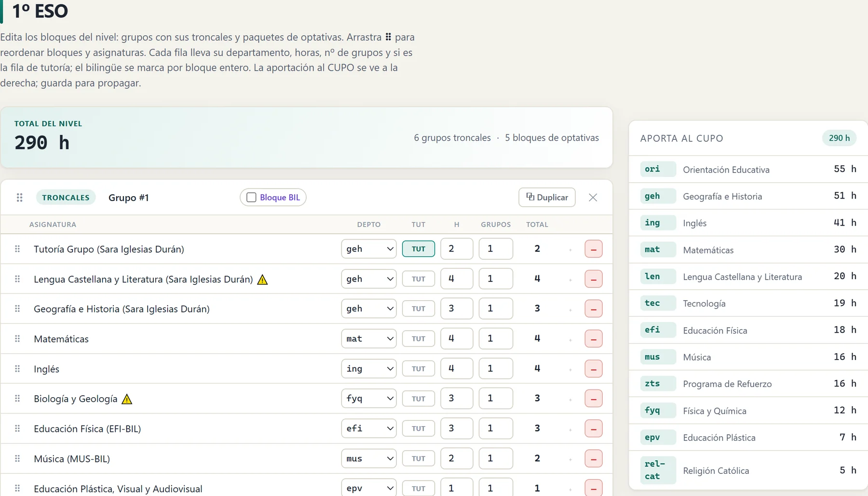The width and height of the screenshot is (868, 496).
Task: Remove the Inglés row
Action: coord(594,369)
